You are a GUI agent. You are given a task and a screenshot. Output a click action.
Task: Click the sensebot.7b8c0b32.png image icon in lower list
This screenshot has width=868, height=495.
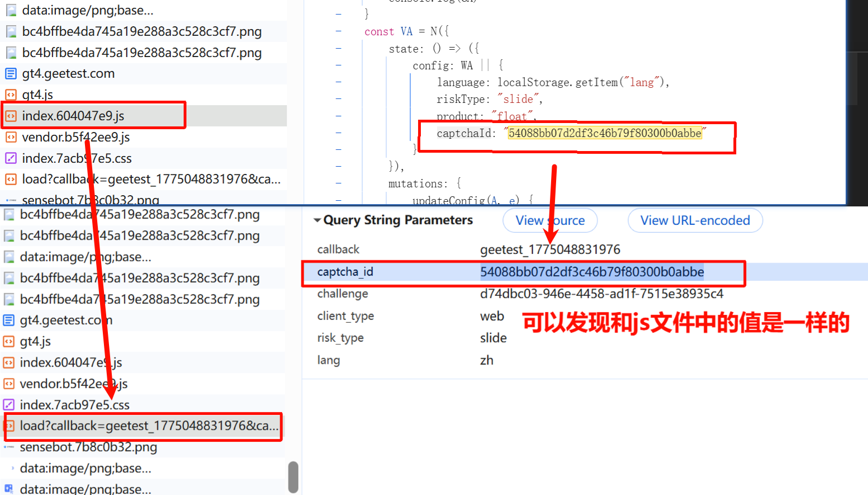9,447
